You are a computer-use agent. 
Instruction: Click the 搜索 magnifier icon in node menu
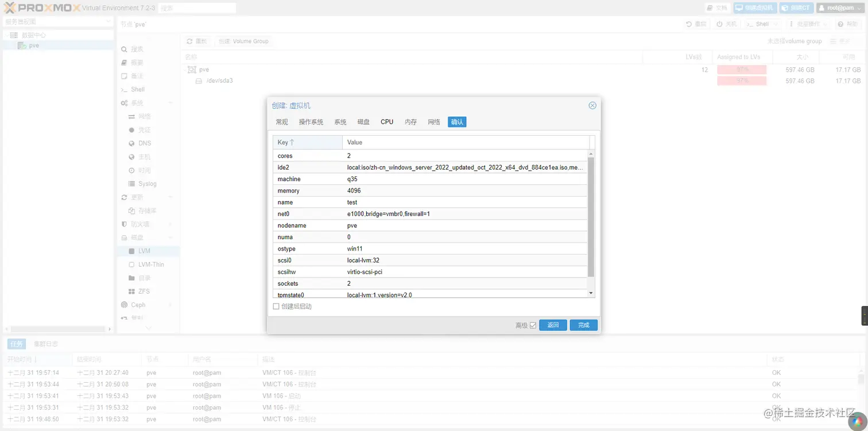[x=124, y=49]
